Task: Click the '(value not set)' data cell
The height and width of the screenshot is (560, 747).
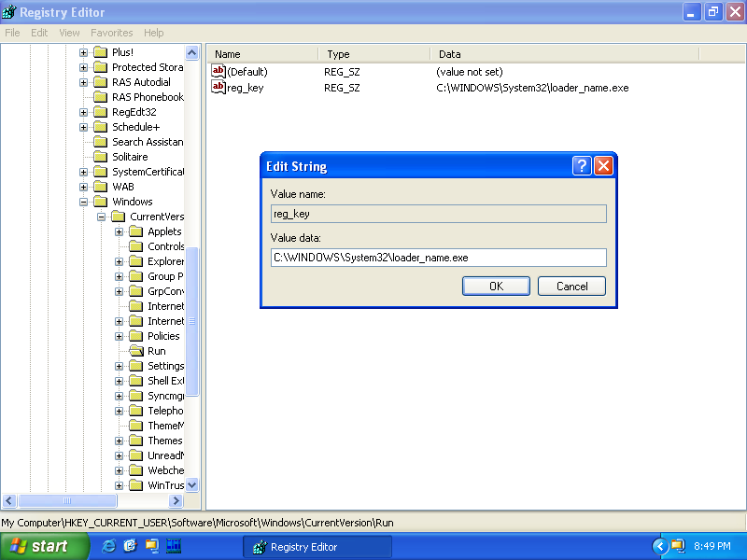Action: [x=470, y=72]
